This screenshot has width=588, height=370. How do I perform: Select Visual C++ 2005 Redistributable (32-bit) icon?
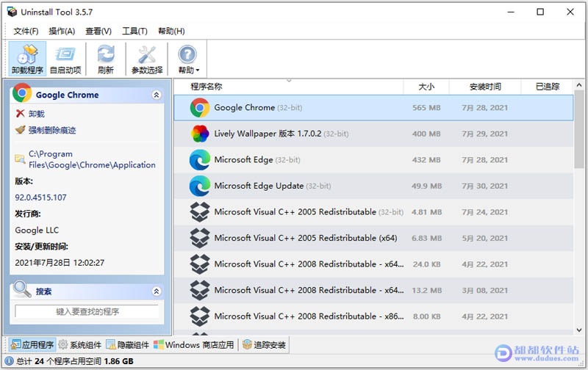tap(199, 212)
